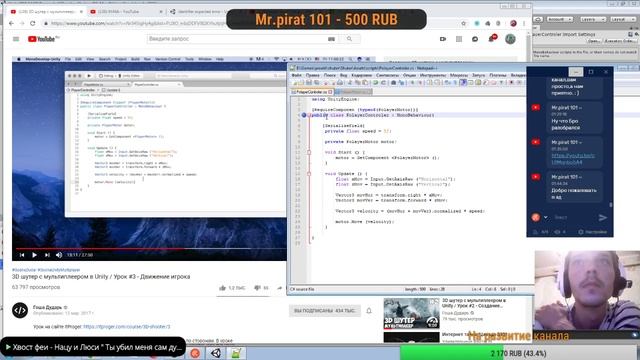Open the YouTube apps grid icon
Image resolution: width=640 pixels, height=360 pixels.
coord(459,39)
